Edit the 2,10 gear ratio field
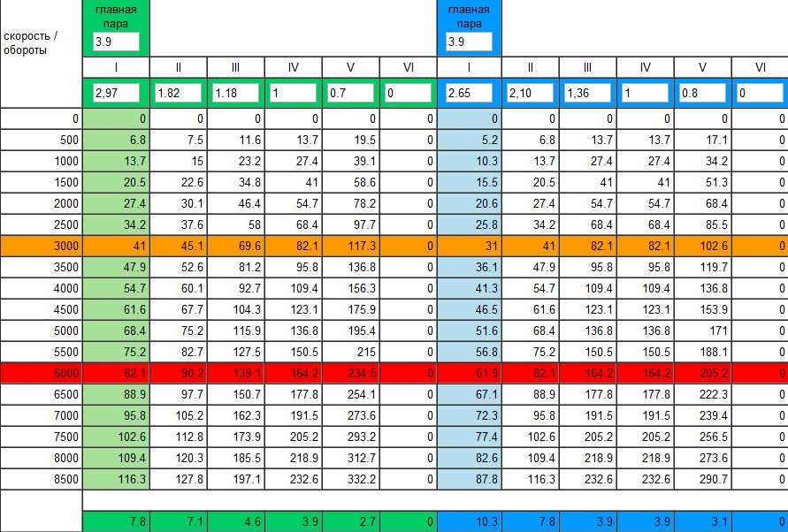 click(530, 93)
